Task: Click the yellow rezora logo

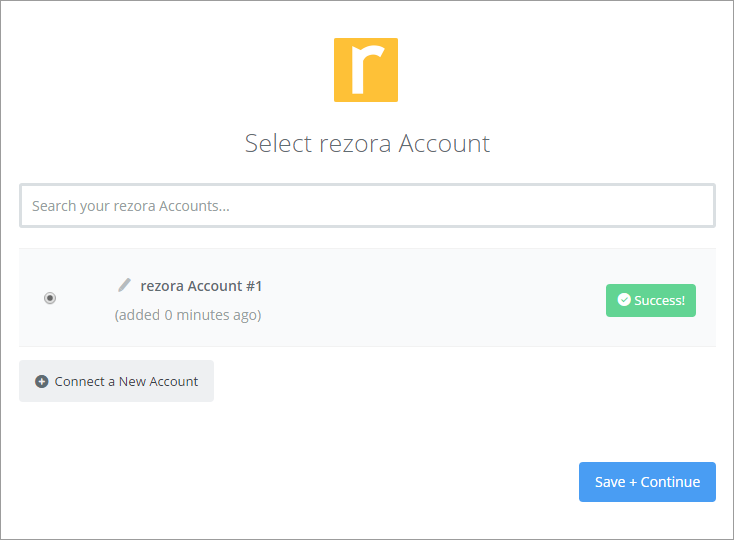Action: (366, 70)
